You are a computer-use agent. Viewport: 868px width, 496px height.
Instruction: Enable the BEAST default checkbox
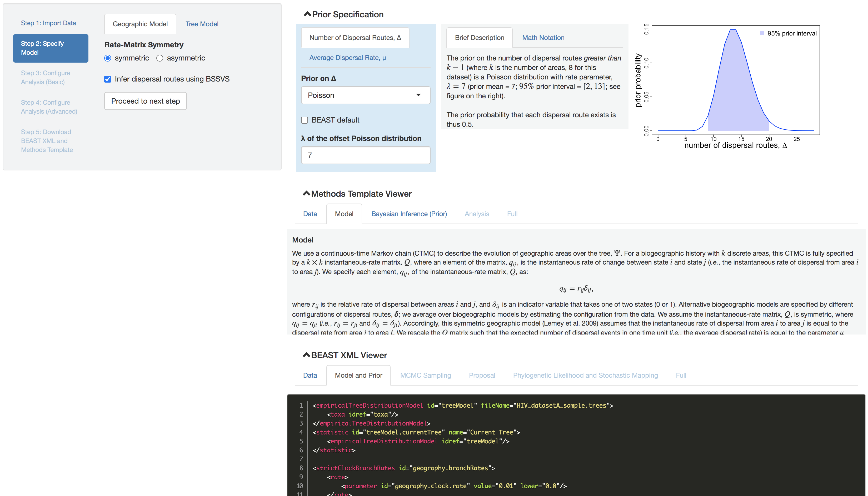point(305,120)
